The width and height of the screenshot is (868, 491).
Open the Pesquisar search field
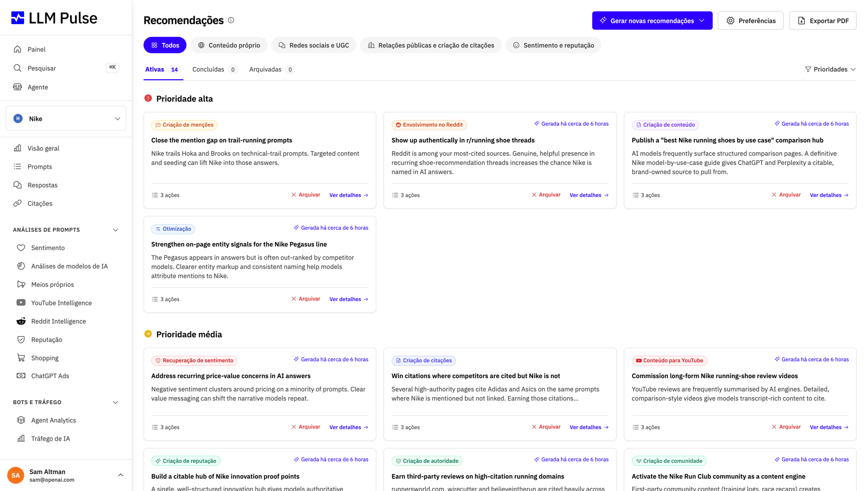[x=66, y=68]
